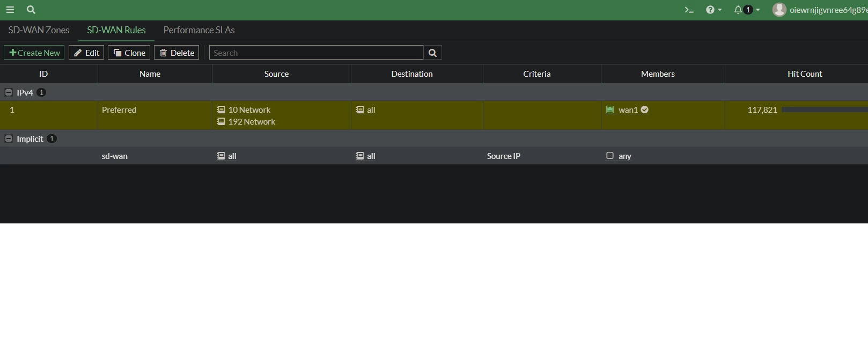Click the 10 Network source text
Screen dimensions: 868x348
249,110
